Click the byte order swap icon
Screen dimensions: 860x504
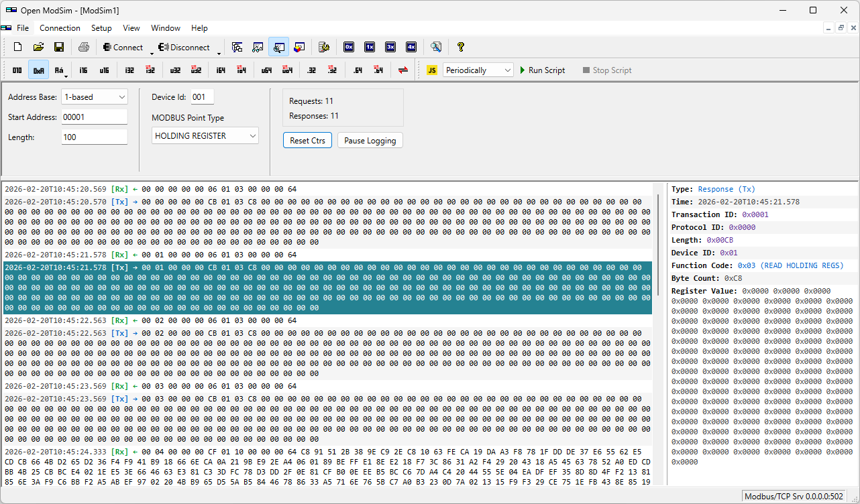(403, 70)
